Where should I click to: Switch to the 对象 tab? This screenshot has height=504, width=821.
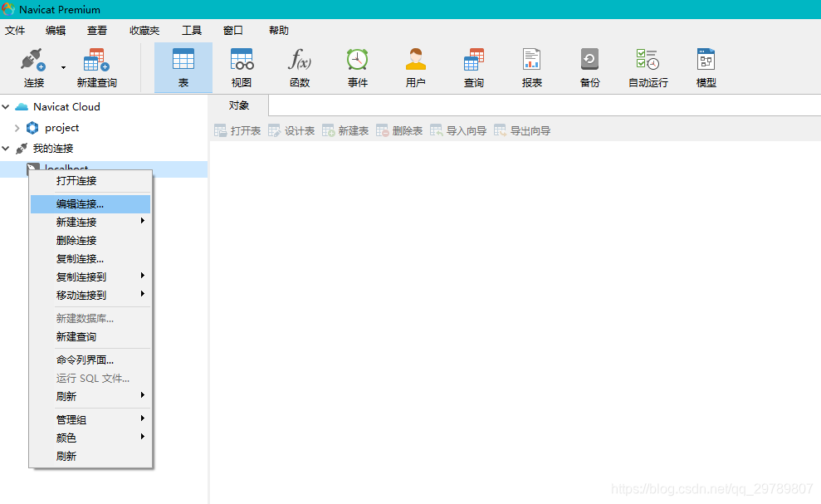click(239, 105)
